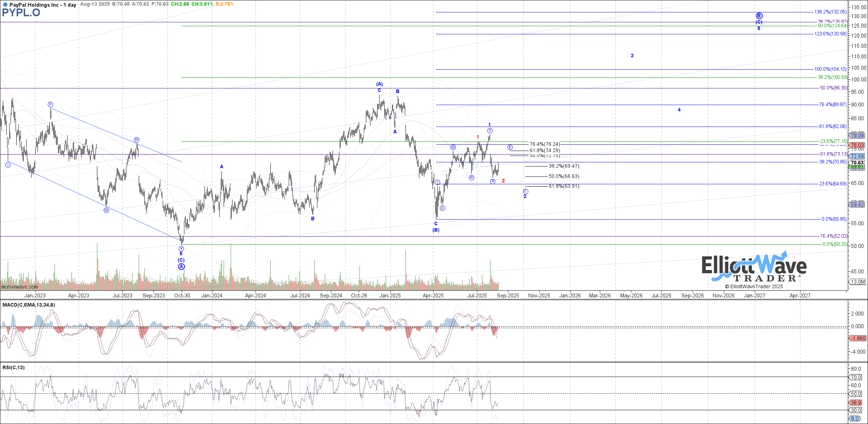Click the MACD(C,EMA,13,34,8) study label
The height and width of the screenshot is (424, 868).
tap(29, 305)
